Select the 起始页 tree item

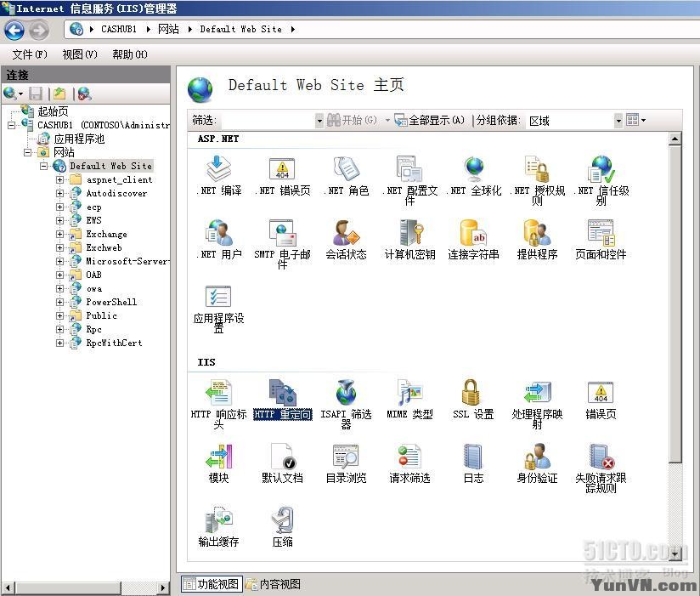click(53, 111)
